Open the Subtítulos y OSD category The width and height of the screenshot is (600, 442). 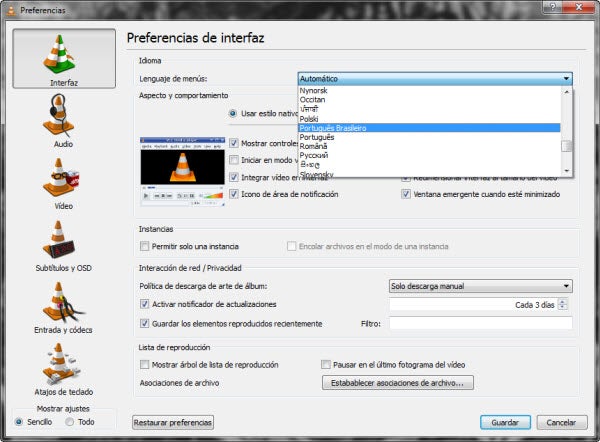click(x=63, y=247)
